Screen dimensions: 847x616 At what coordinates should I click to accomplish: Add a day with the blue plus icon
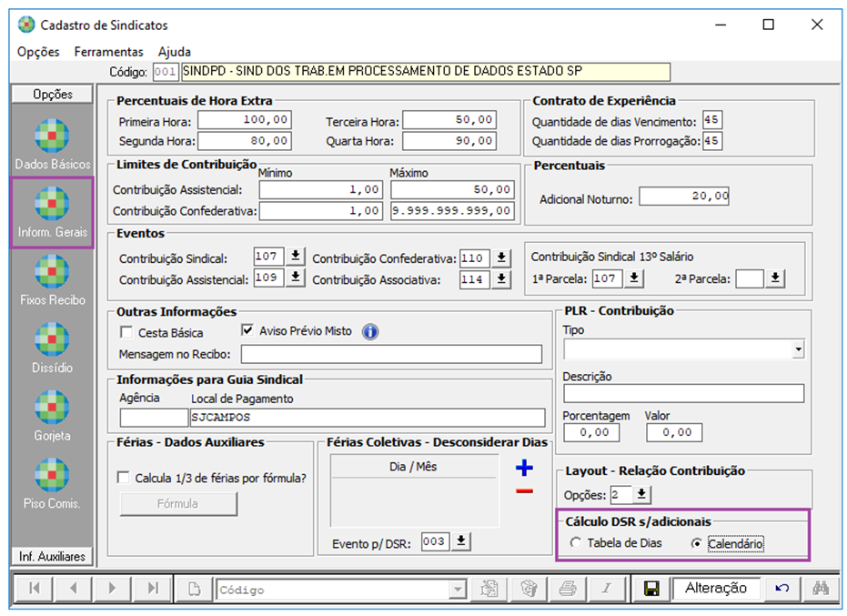(524, 468)
